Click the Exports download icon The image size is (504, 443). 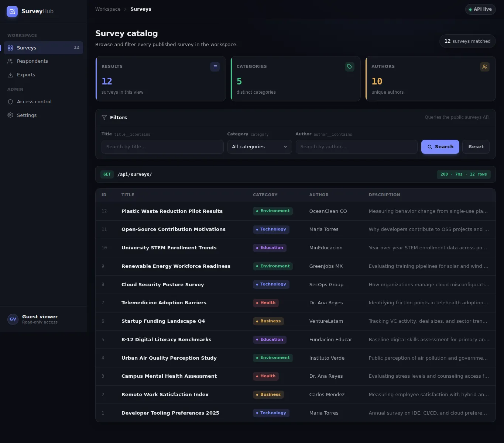pos(10,75)
